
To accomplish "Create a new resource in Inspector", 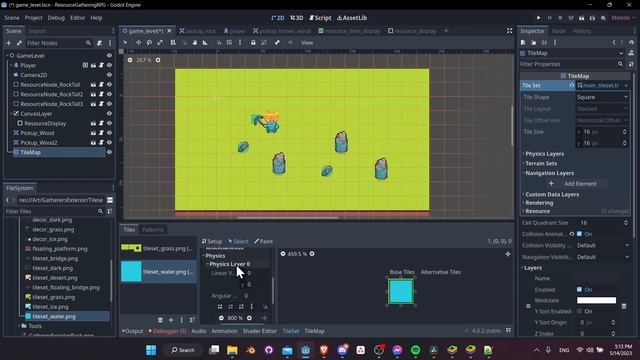I will click(x=523, y=42).
